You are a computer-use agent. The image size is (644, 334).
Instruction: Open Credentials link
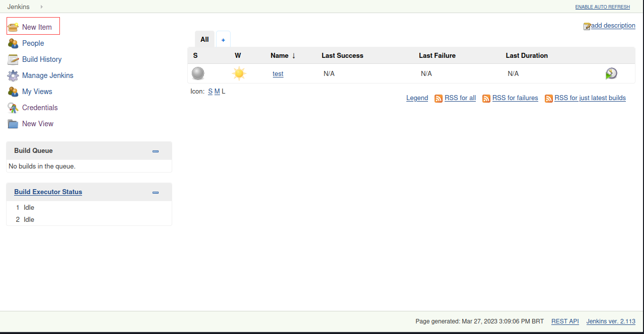[40, 108]
